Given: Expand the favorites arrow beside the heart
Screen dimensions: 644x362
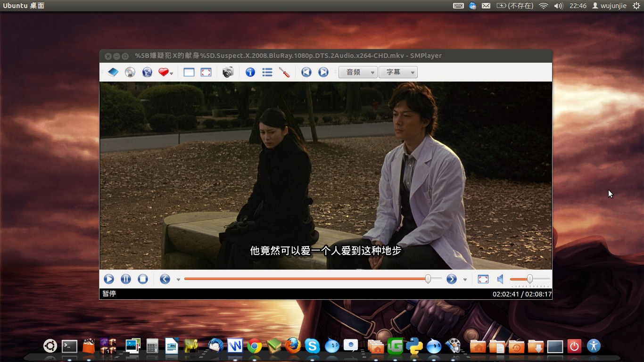Looking at the screenshot, I should click(172, 74).
